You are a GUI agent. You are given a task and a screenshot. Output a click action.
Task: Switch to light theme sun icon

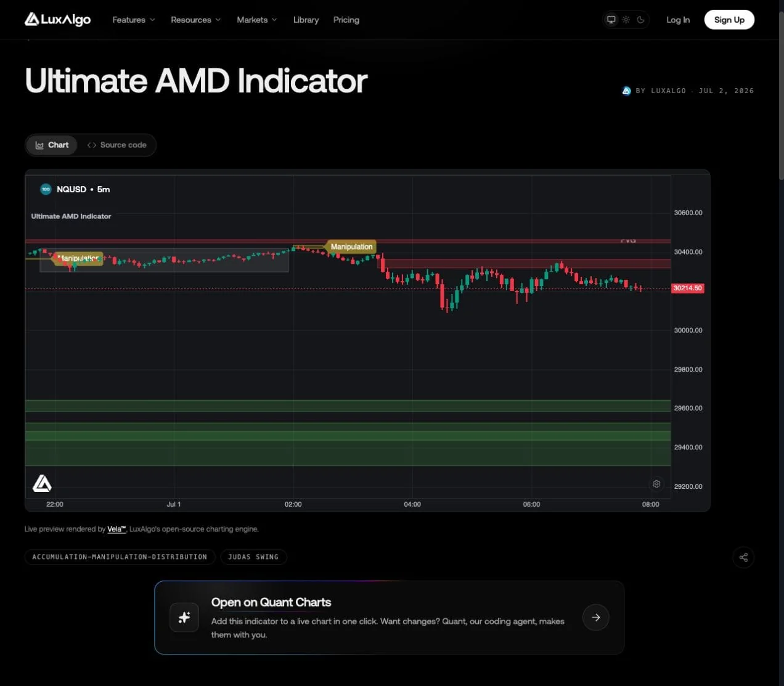click(x=626, y=20)
